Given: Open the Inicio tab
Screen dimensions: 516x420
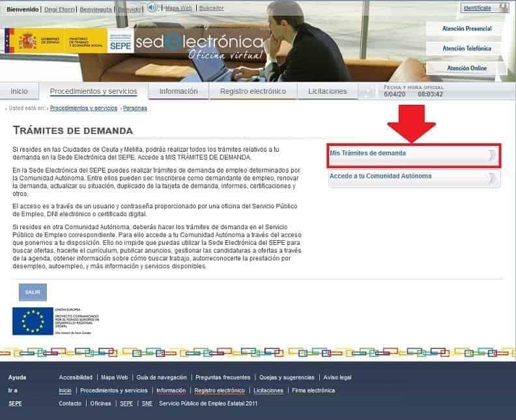Looking at the screenshot, I should (x=19, y=91).
